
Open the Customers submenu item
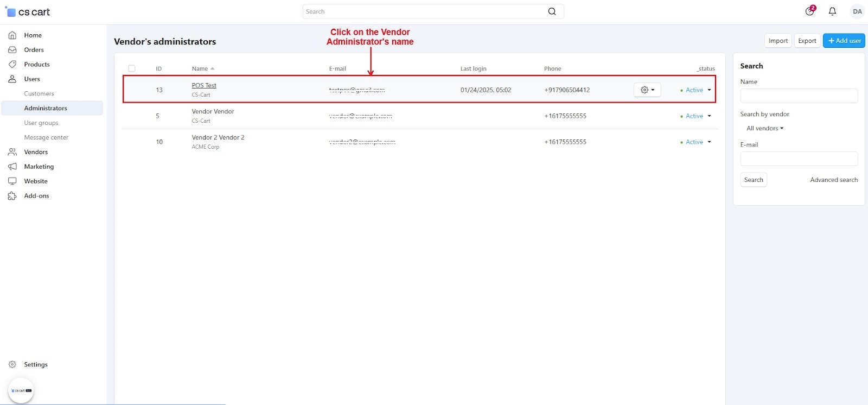[x=39, y=94]
